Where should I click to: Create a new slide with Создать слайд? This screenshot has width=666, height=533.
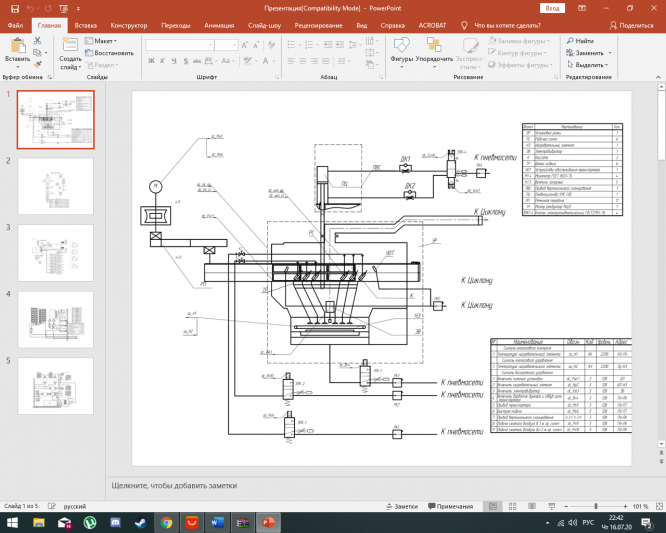click(x=70, y=46)
